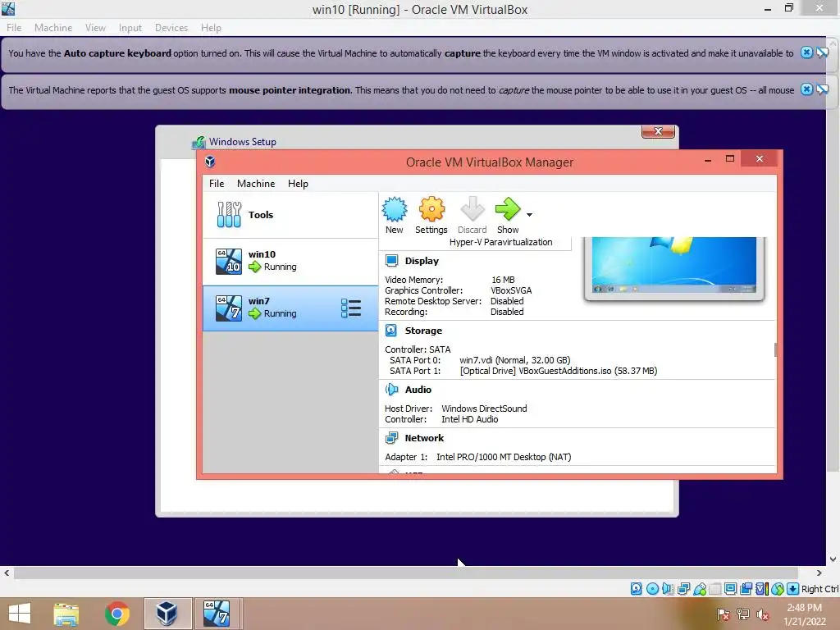Click the shared folders status bar icon
This screenshot has width=840, height=630.
click(714, 589)
